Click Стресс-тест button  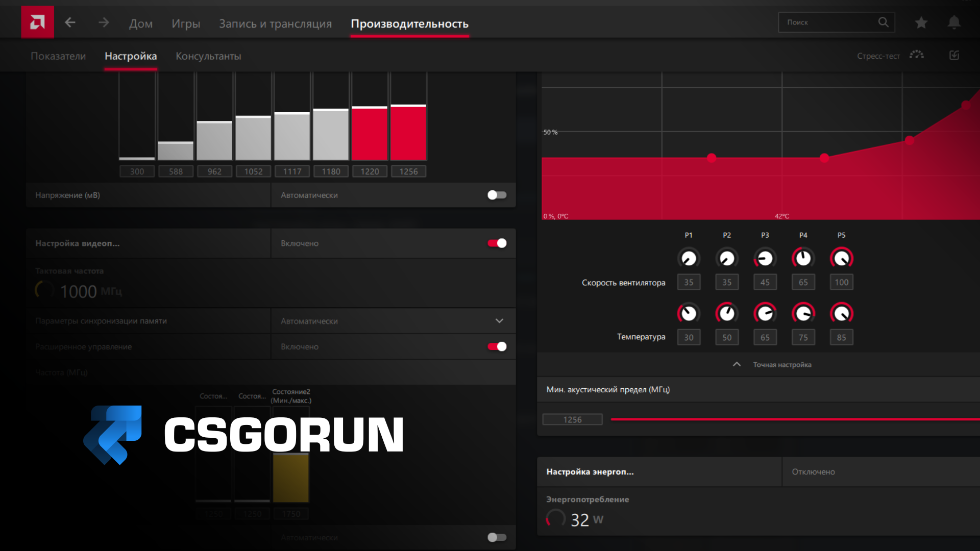pos(878,56)
